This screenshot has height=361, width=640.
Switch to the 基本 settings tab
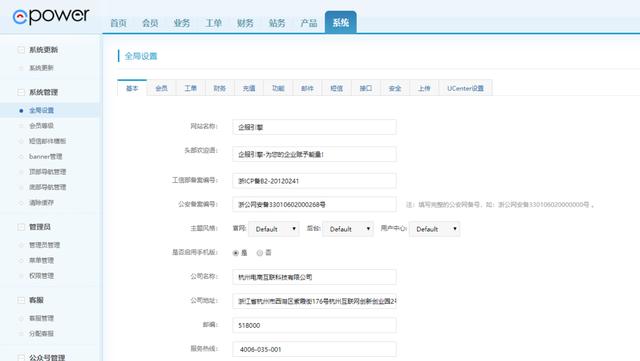(x=132, y=88)
